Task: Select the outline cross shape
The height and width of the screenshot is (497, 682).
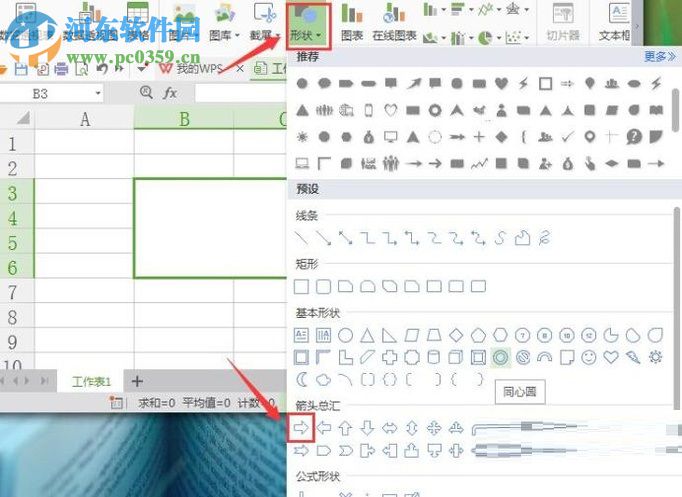Action: click(x=390, y=357)
